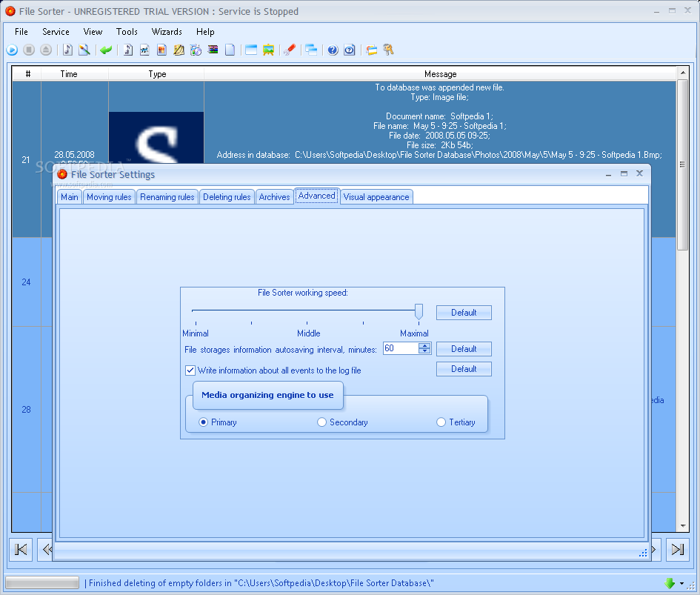Click the keys registration toolbar icon

388,50
